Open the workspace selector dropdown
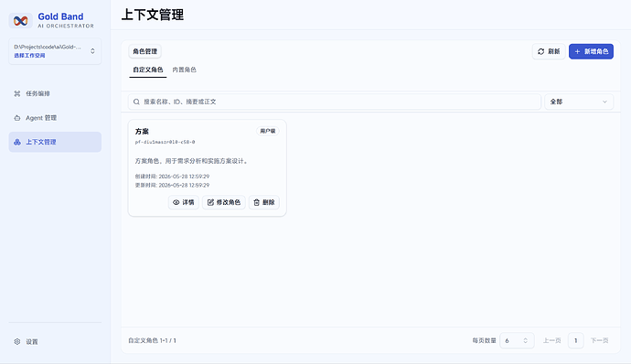The height and width of the screenshot is (364, 631). 55,51
